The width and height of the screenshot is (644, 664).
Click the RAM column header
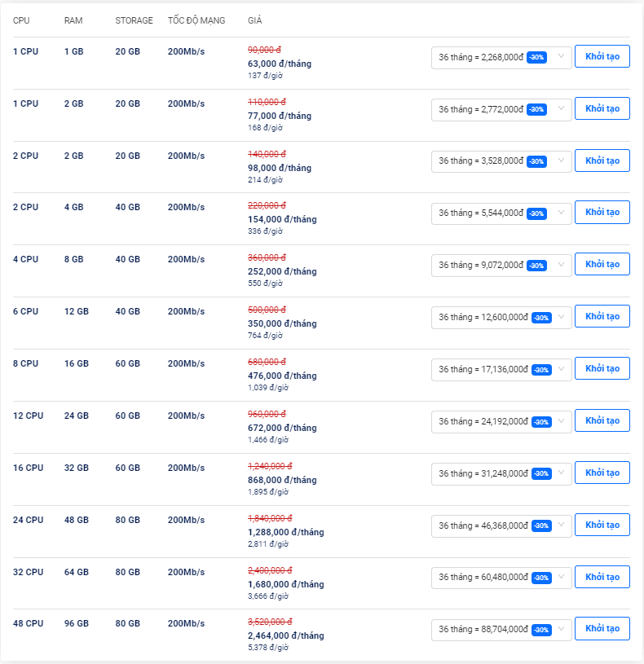coord(73,20)
